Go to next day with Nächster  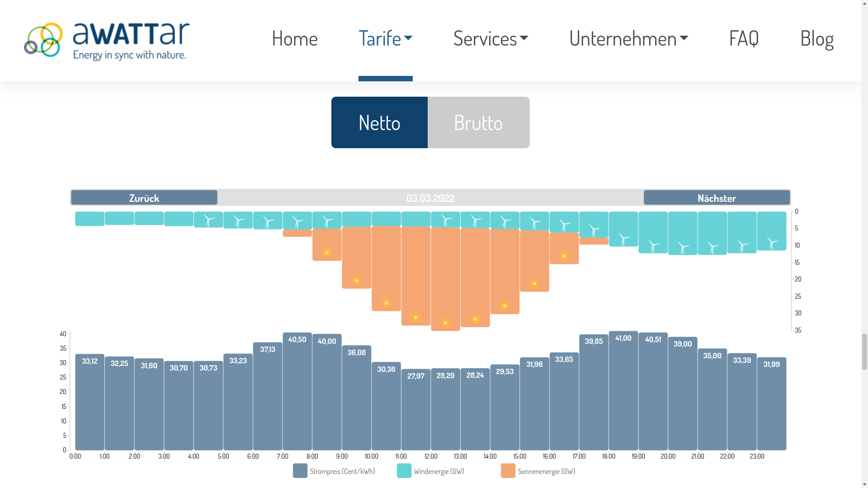717,197
